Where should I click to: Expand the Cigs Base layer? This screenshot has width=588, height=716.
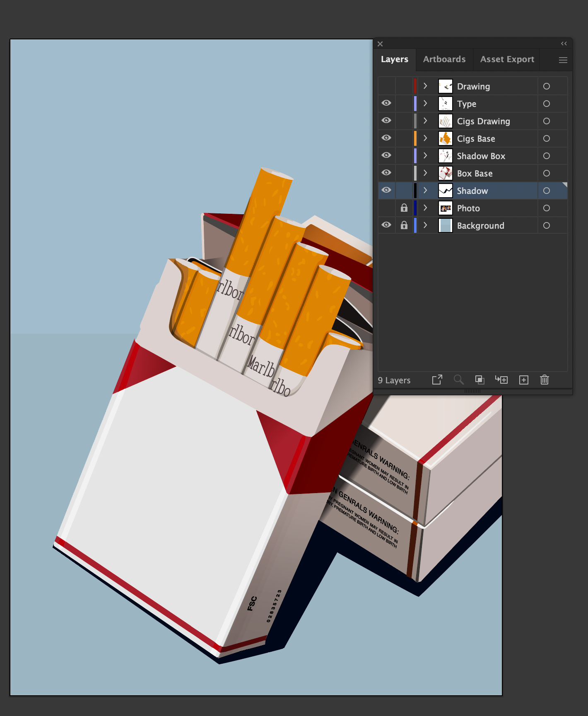425,138
